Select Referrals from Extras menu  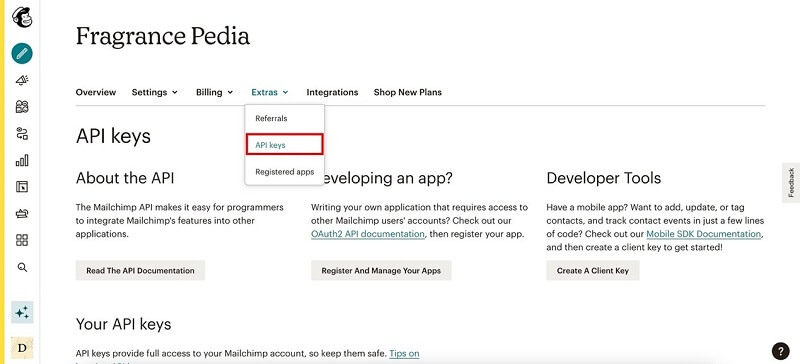pyautogui.click(x=284, y=118)
